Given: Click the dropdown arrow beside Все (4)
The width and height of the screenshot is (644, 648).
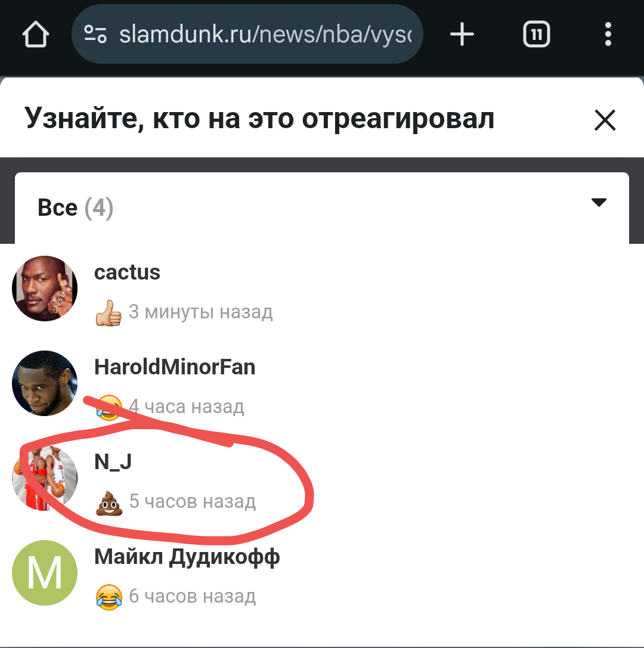Looking at the screenshot, I should point(599,202).
